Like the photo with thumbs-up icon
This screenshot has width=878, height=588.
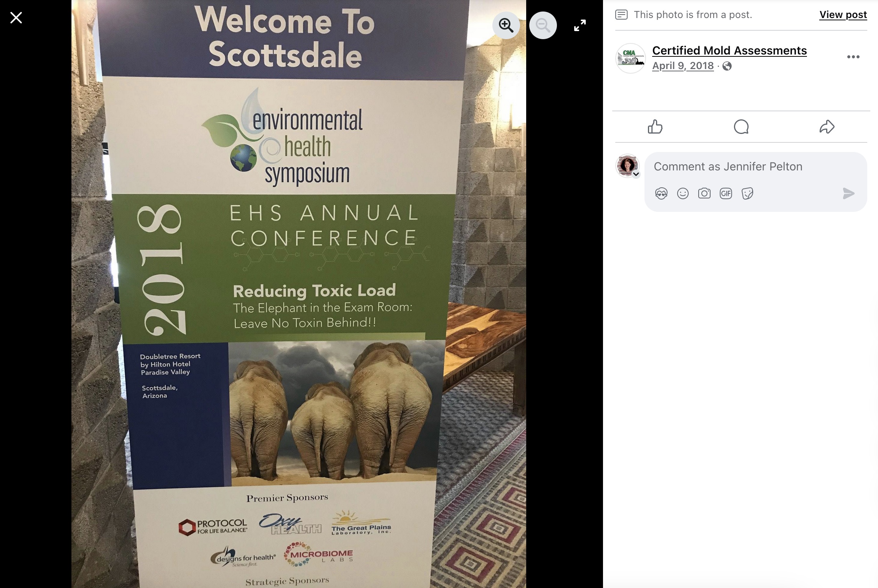coord(655,127)
